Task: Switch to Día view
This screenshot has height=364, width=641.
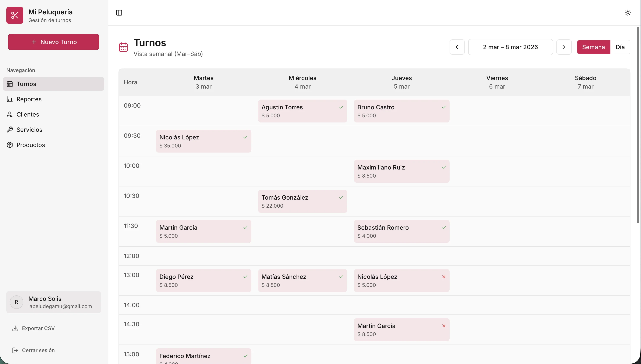Action: pyautogui.click(x=620, y=47)
